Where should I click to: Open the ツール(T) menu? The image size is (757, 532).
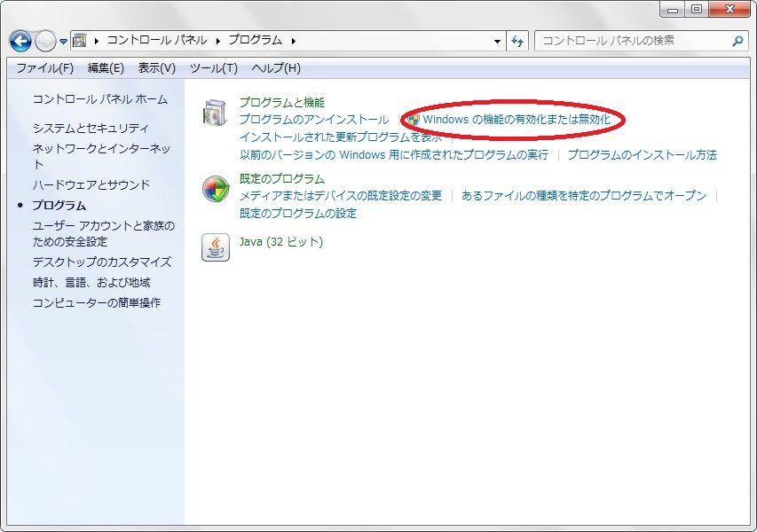(214, 68)
